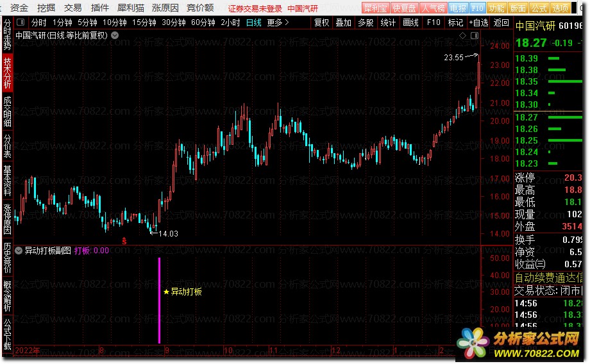The width and height of the screenshot is (590, 364).
Task: Click 标记 in chart toolbar
Action: click(455, 22)
